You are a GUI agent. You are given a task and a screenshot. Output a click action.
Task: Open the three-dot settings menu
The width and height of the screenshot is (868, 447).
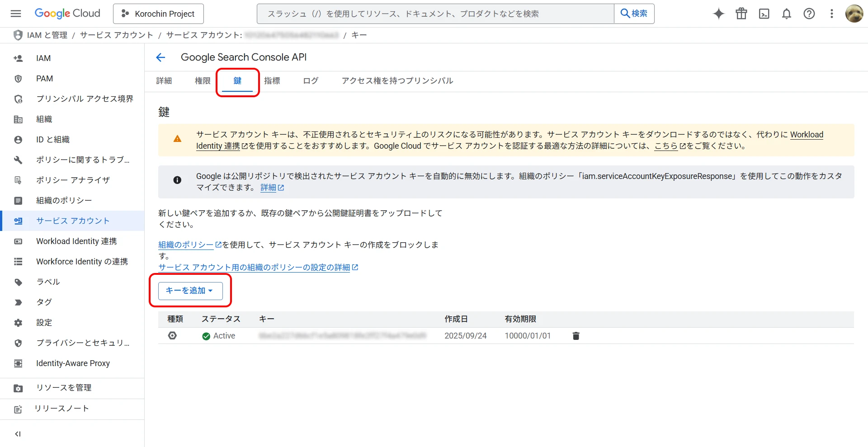click(831, 14)
